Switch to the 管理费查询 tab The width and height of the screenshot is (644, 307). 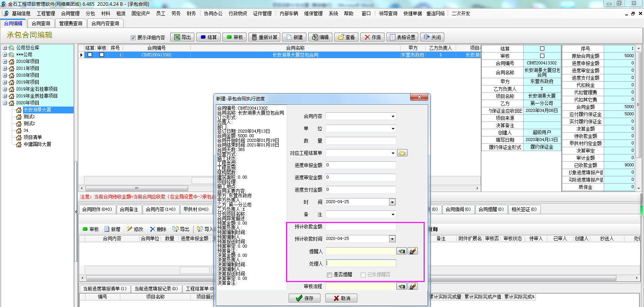click(x=71, y=23)
